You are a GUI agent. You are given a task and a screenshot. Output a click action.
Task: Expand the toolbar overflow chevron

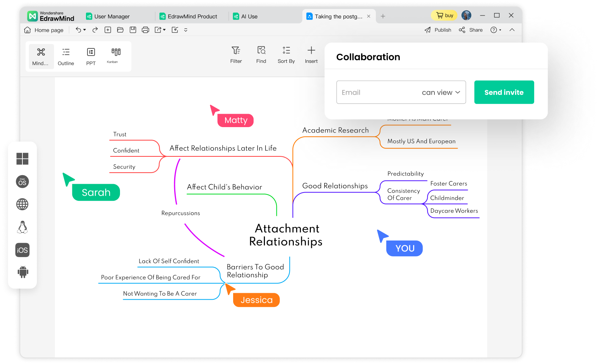point(185,30)
